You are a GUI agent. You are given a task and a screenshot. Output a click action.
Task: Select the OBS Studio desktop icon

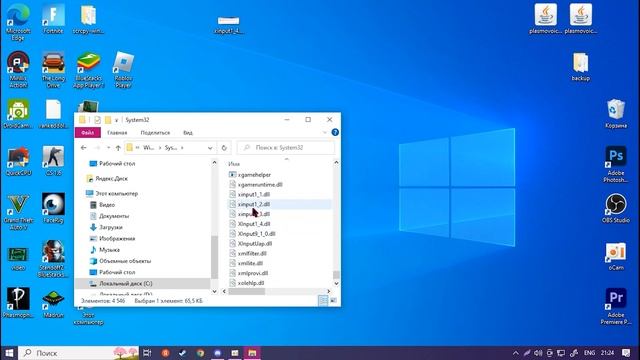click(616, 208)
